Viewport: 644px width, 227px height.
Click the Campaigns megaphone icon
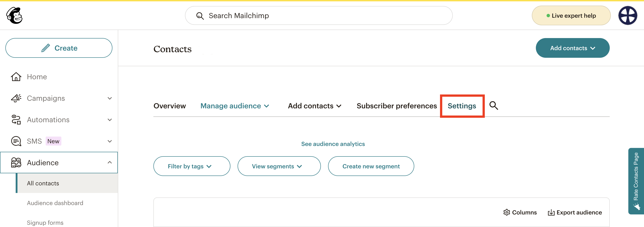(16, 98)
